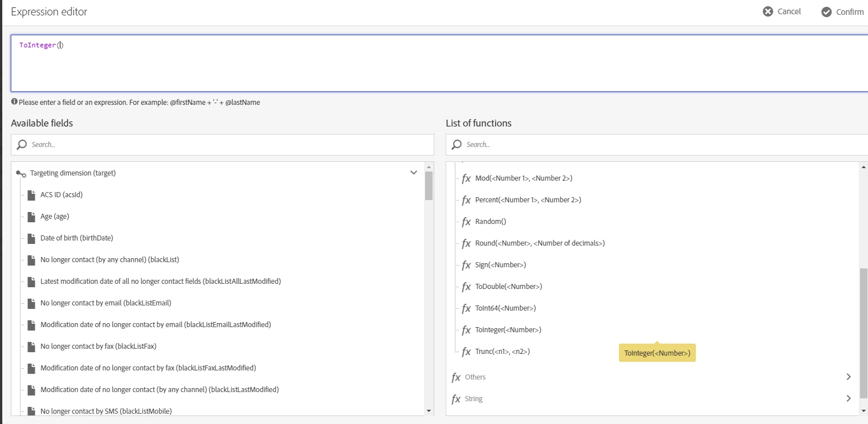Click the functions list scroll down arrow

(863, 411)
